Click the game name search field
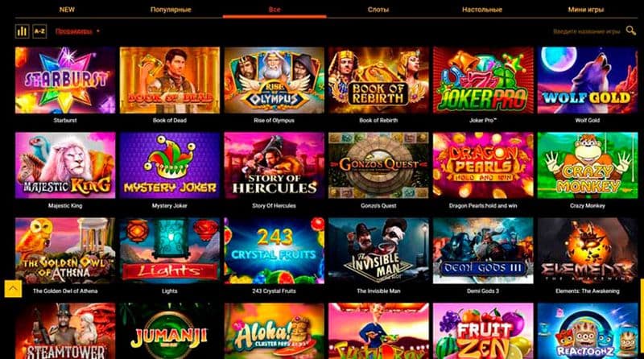 (x=587, y=31)
